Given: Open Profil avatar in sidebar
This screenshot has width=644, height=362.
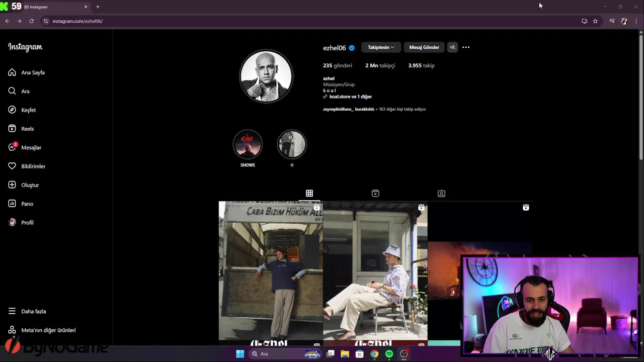Looking at the screenshot, I should (x=12, y=222).
